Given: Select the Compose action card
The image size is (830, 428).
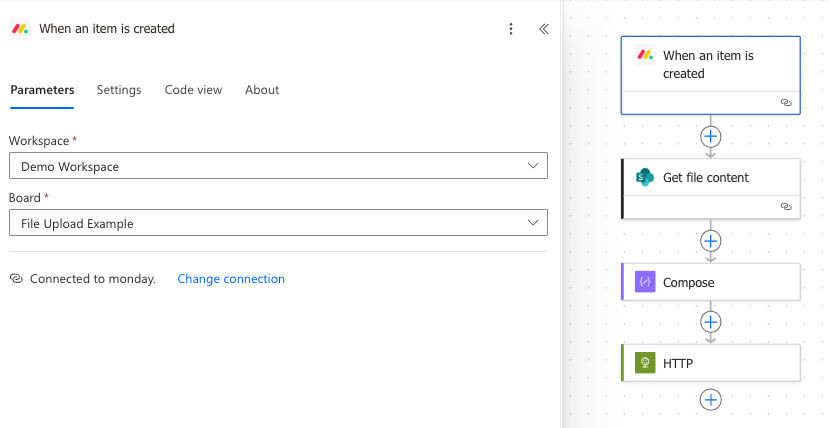Looking at the screenshot, I should pos(730,283).
